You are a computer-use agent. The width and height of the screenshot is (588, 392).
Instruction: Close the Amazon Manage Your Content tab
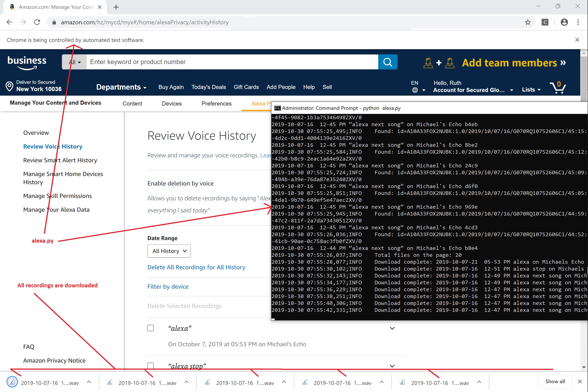tap(100, 7)
